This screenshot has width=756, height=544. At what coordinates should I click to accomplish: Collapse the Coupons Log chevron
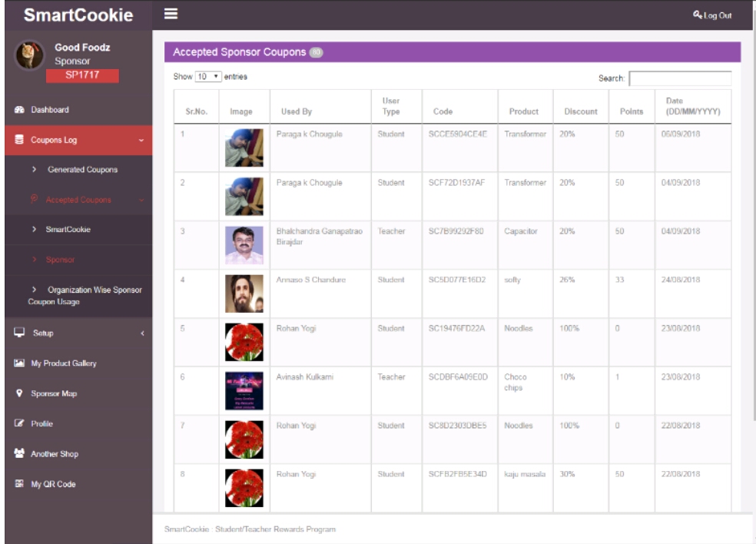pyautogui.click(x=141, y=141)
